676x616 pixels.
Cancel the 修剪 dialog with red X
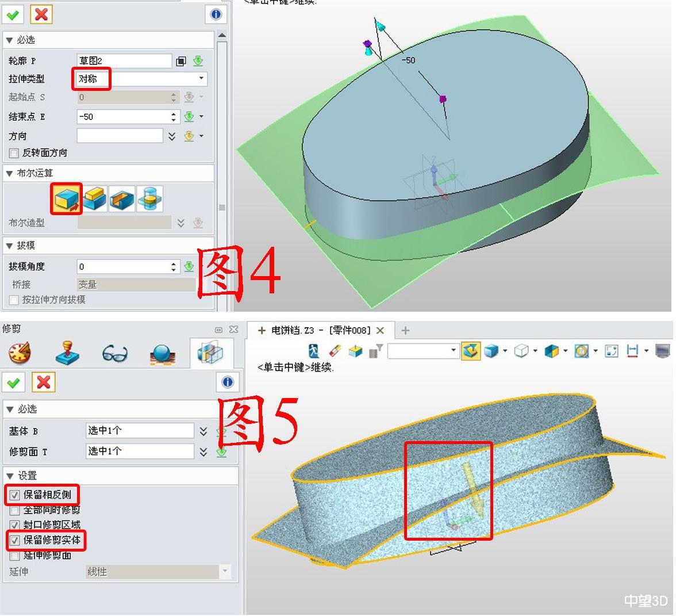44,382
